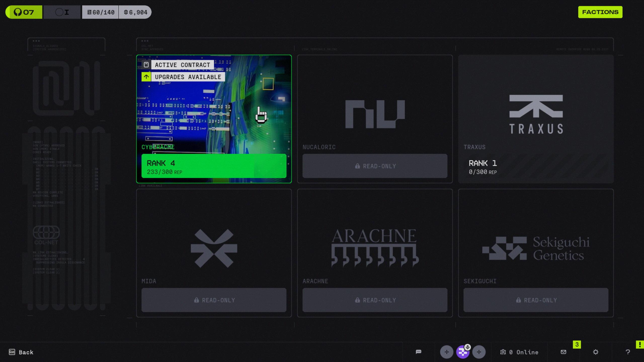This screenshot has width=644, height=362.
Task: Open the 0 Online friends list
Action: tap(519, 352)
